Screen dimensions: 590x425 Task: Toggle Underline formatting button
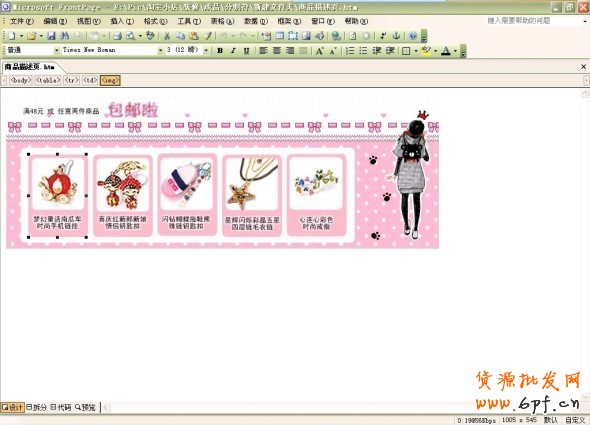click(246, 50)
